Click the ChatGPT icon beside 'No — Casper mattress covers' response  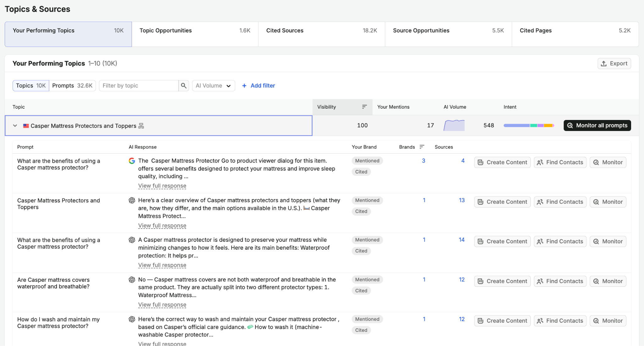coord(132,280)
